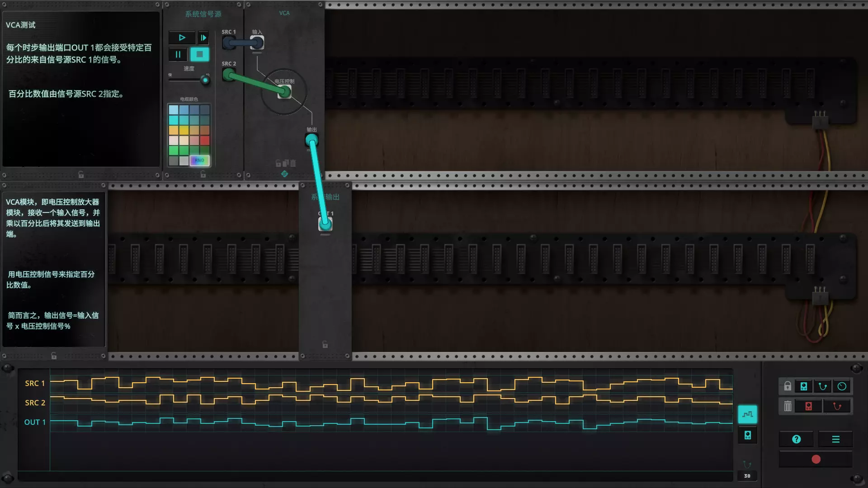Click the teal cable tool icon

pos(823,386)
